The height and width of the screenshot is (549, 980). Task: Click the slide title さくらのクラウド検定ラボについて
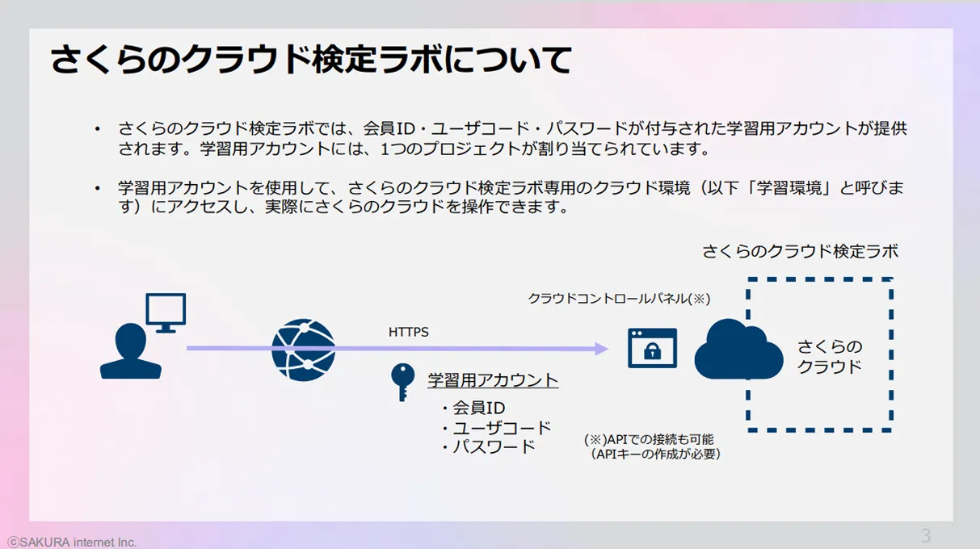[x=311, y=60]
